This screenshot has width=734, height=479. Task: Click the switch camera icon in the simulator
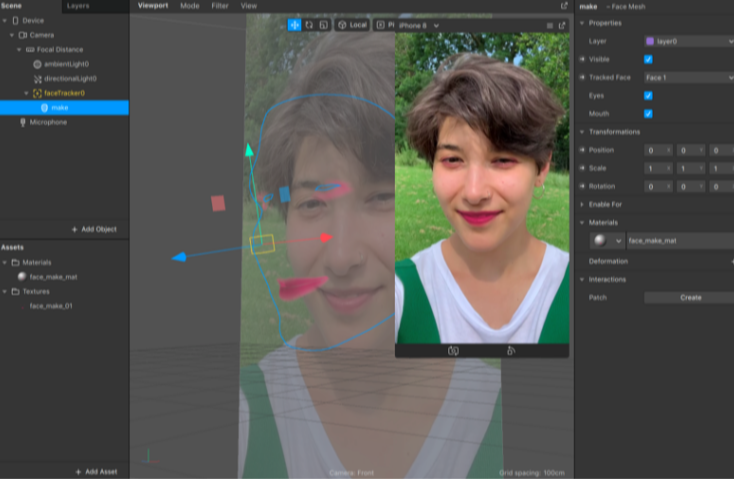[x=452, y=351]
